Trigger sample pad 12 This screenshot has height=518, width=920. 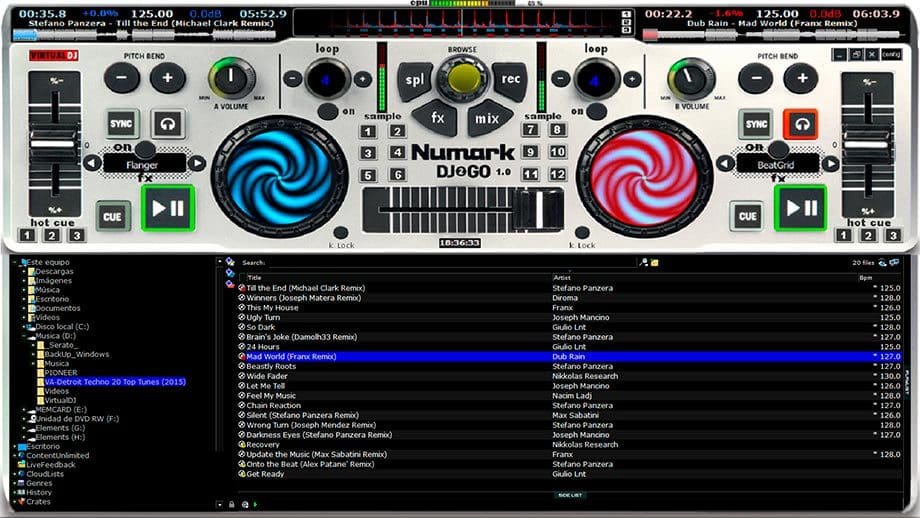click(x=557, y=174)
